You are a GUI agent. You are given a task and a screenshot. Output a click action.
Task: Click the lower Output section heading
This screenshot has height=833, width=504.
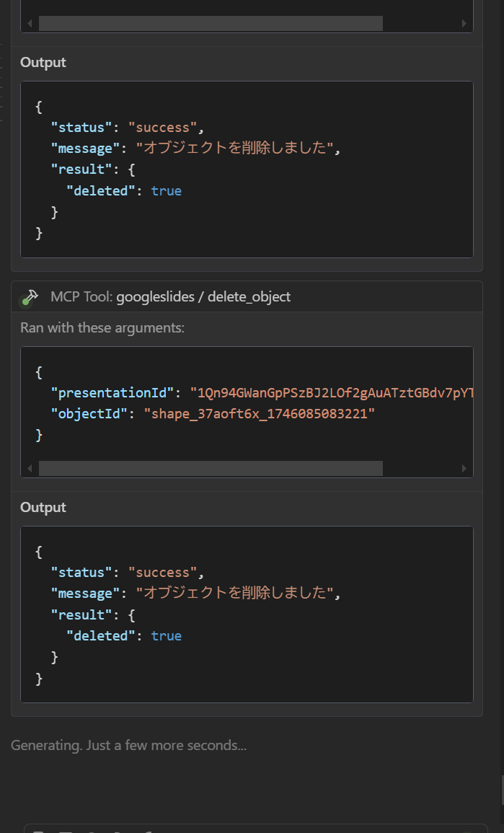[x=43, y=508]
